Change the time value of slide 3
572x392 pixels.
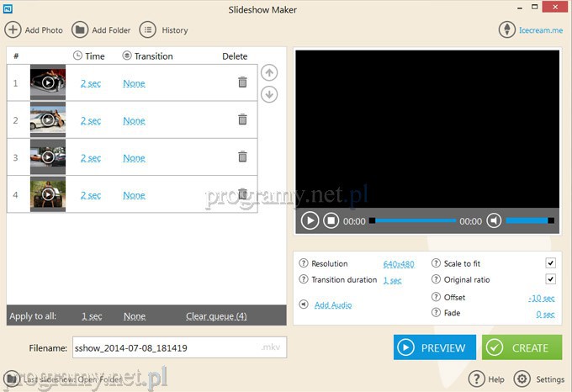[x=91, y=158]
